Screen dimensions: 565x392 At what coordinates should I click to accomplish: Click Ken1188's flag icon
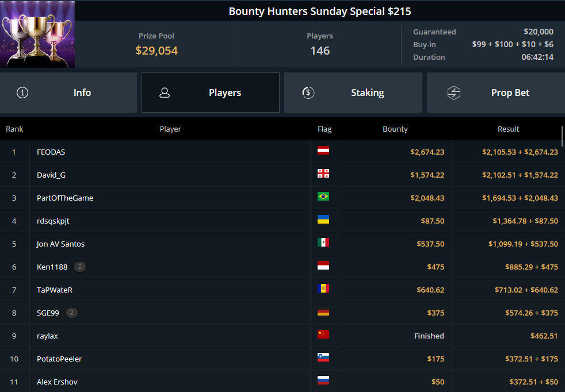[323, 266]
